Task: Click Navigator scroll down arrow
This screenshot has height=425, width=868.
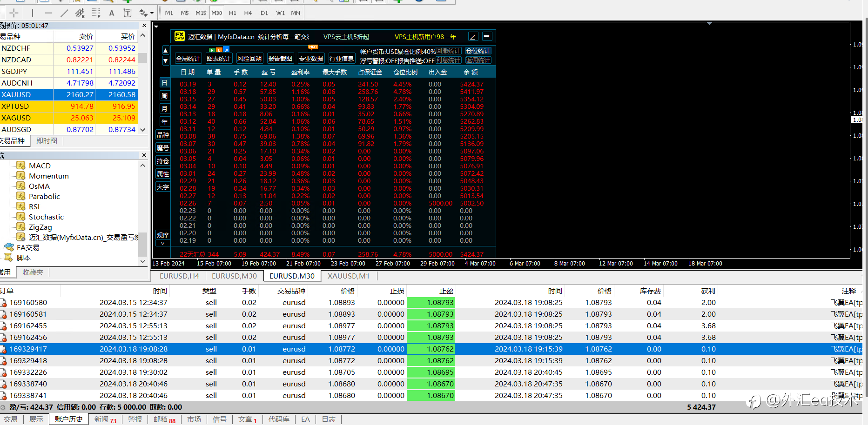Action: coord(143,261)
